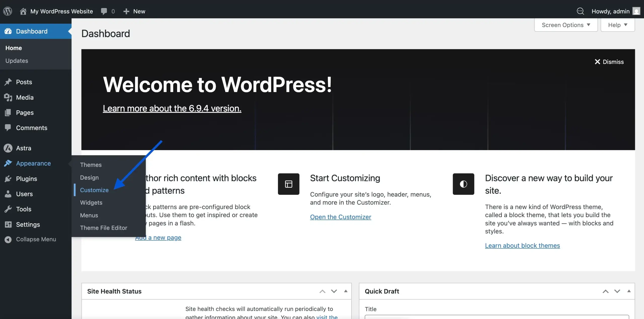Click 'Howdy, admin' account text
The image size is (644, 319).
coord(611,11)
